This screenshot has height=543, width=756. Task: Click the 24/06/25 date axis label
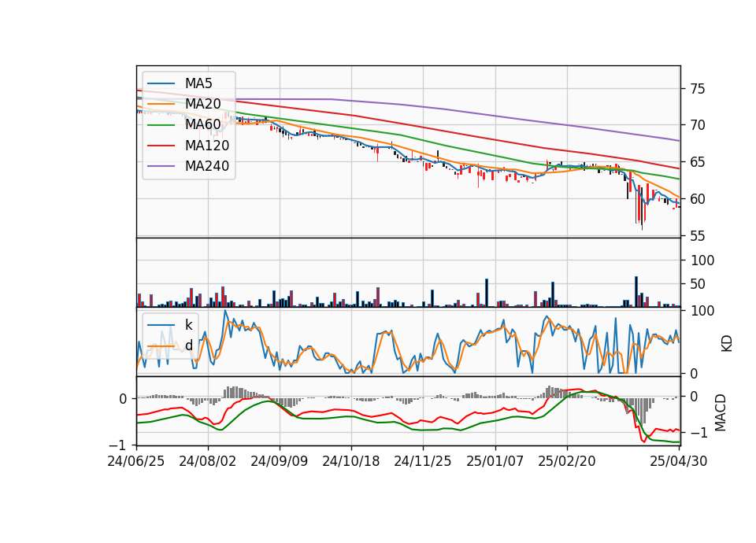pos(136,461)
